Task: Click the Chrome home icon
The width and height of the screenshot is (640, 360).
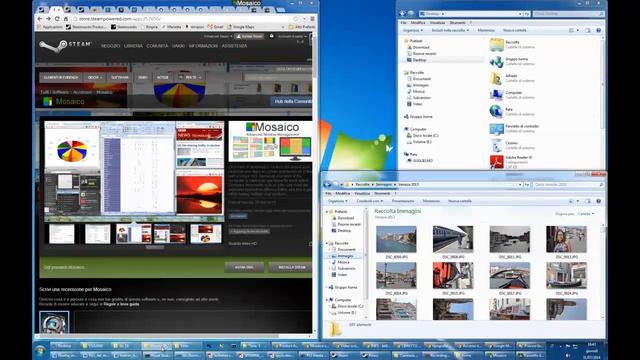Action: tap(65, 19)
